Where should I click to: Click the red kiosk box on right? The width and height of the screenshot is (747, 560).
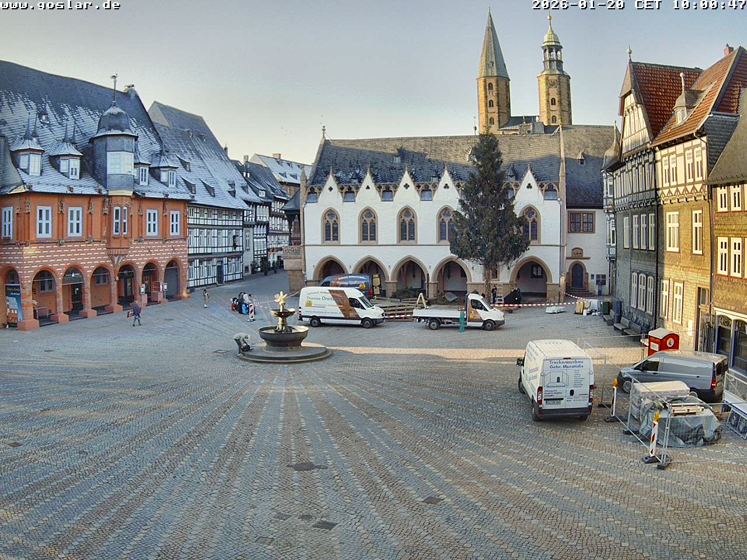[663, 340]
